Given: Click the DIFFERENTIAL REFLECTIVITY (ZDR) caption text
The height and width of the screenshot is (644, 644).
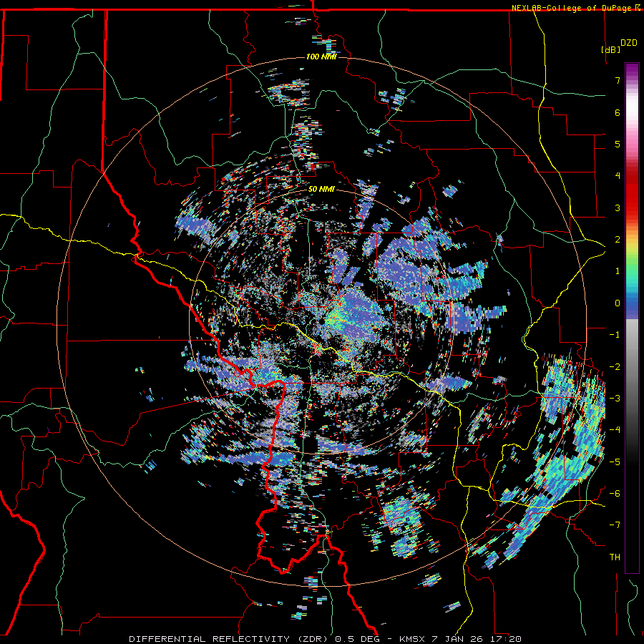Looking at the screenshot, I should (x=230, y=639).
